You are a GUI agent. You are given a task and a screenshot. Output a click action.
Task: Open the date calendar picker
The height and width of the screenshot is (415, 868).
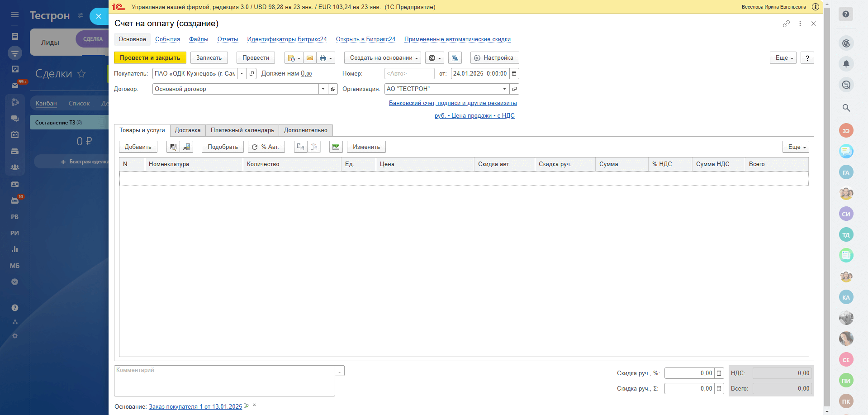tap(514, 74)
